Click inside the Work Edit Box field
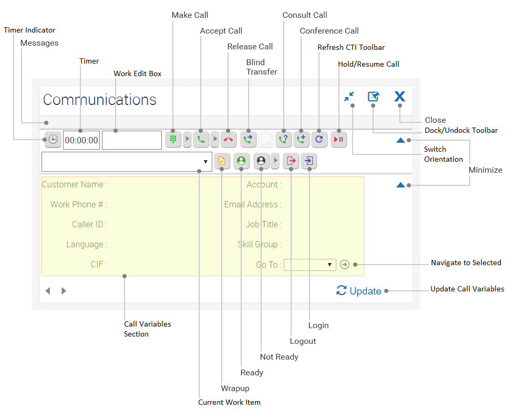The height and width of the screenshot is (420, 515). pyautogui.click(x=132, y=140)
